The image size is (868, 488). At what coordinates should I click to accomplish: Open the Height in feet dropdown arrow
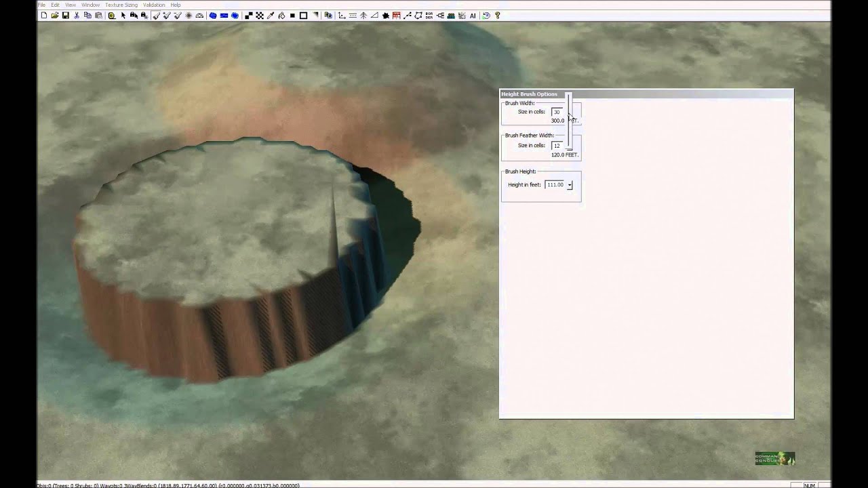[x=570, y=185]
